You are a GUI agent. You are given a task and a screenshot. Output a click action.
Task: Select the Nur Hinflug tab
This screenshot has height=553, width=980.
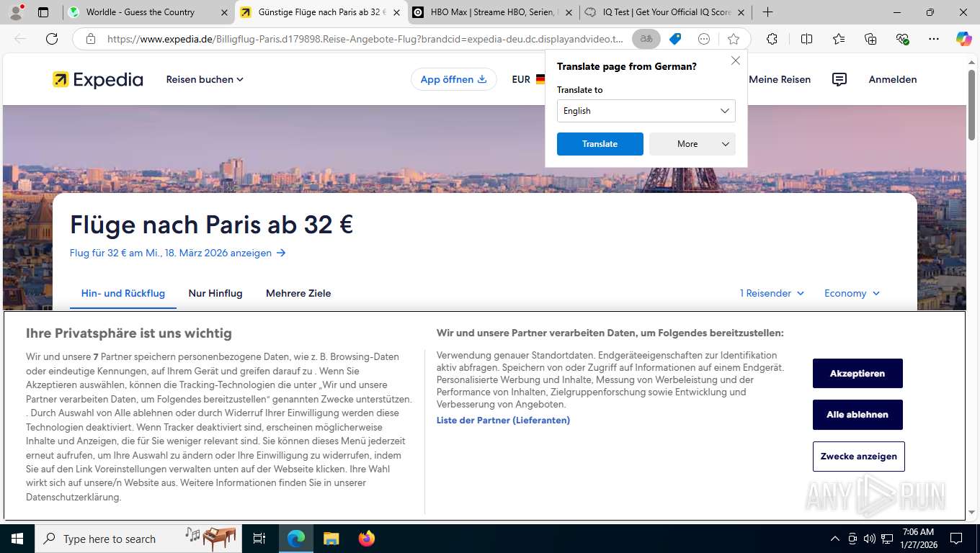coord(215,293)
